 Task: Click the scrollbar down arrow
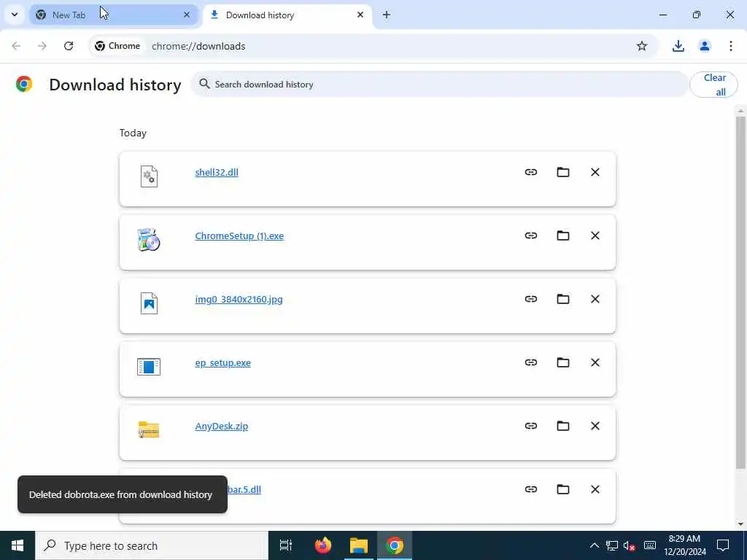tap(740, 524)
